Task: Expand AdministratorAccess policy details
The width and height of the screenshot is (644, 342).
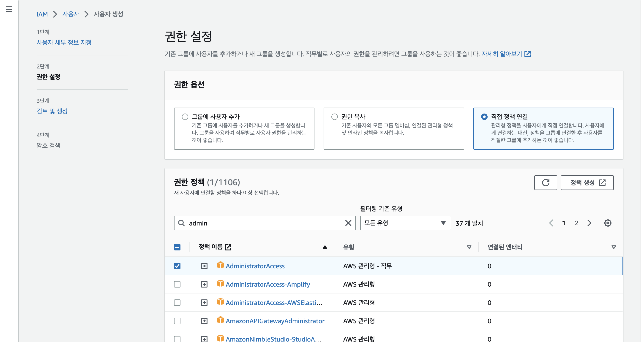Action: (204, 266)
